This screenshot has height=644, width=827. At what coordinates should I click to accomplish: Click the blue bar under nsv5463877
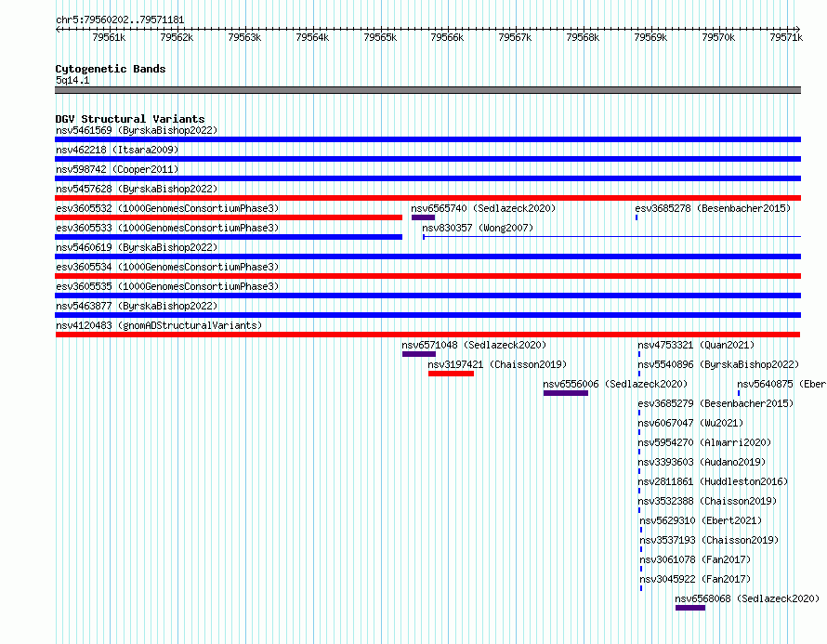[427, 315]
